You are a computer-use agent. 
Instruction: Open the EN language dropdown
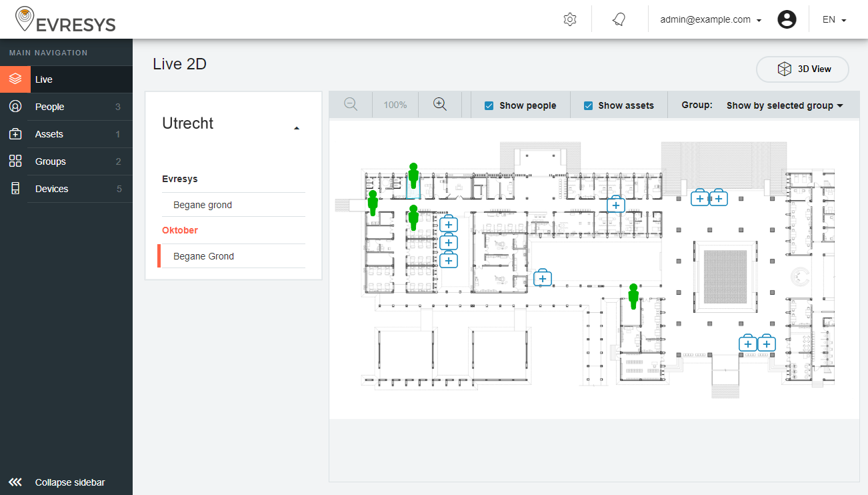[834, 20]
